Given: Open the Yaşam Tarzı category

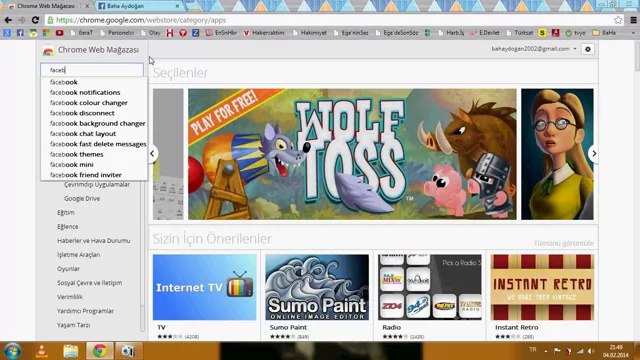Looking at the screenshot, I should (73, 325).
